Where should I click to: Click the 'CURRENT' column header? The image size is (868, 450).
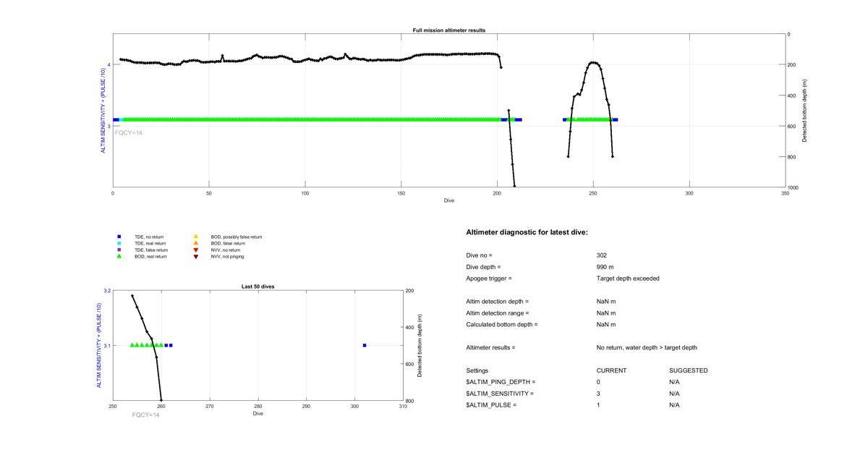611,370
